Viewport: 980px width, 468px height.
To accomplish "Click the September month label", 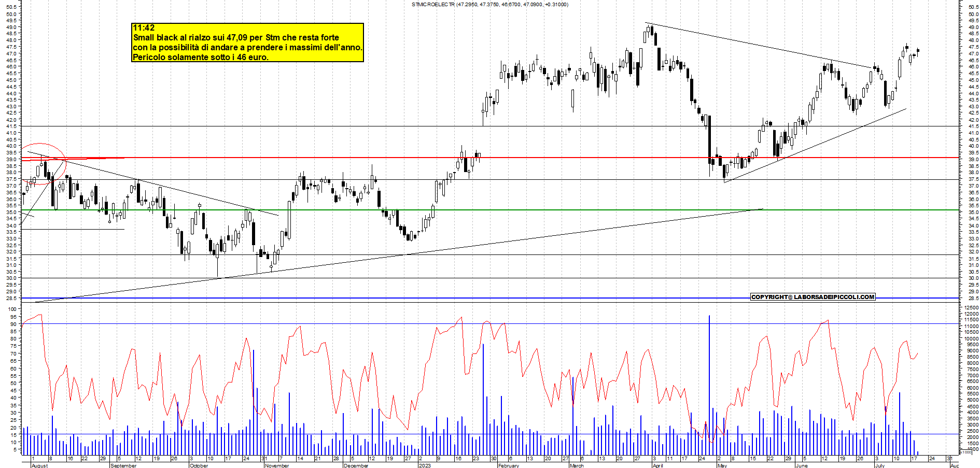I will click(x=123, y=465).
